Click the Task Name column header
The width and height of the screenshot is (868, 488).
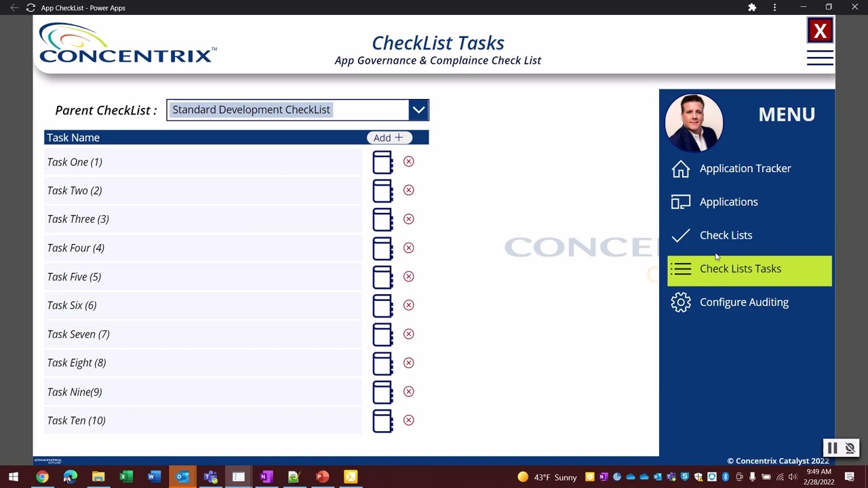[x=73, y=138]
